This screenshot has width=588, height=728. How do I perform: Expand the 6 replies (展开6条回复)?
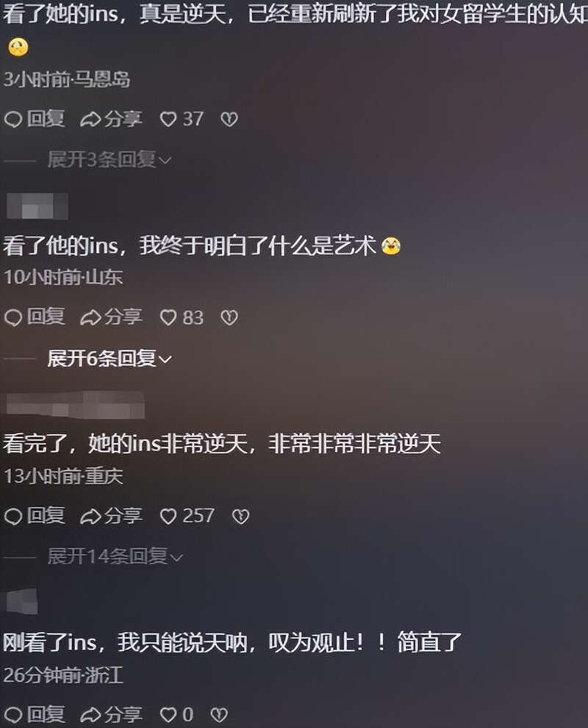[x=110, y=359]
